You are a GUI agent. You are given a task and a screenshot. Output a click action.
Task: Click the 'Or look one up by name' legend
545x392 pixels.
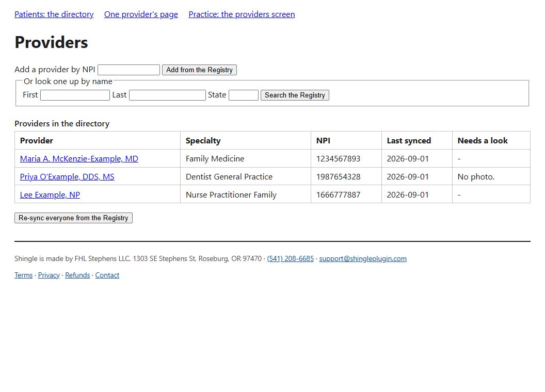coord(68,81)
